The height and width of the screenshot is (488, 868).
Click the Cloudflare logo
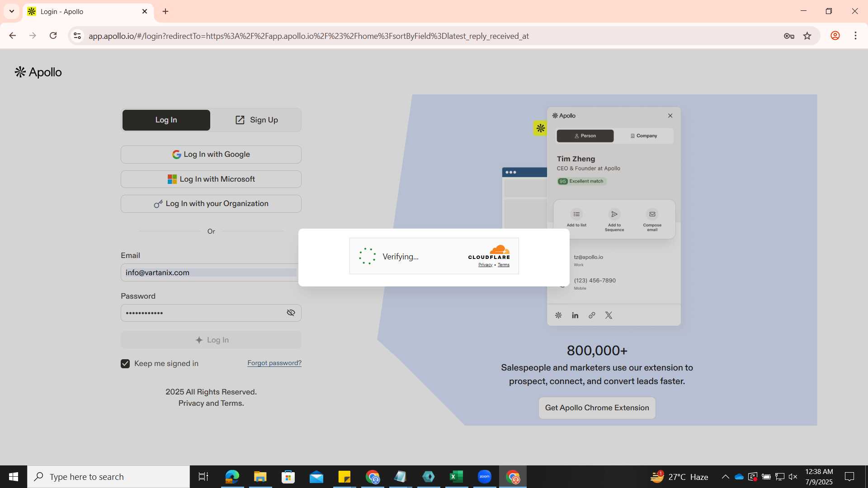click(489, 252)
